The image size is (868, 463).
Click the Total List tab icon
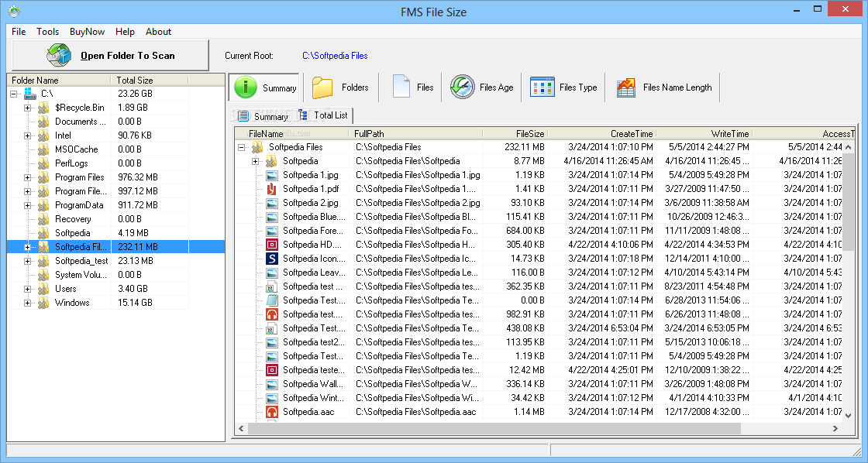coord(303,115)
